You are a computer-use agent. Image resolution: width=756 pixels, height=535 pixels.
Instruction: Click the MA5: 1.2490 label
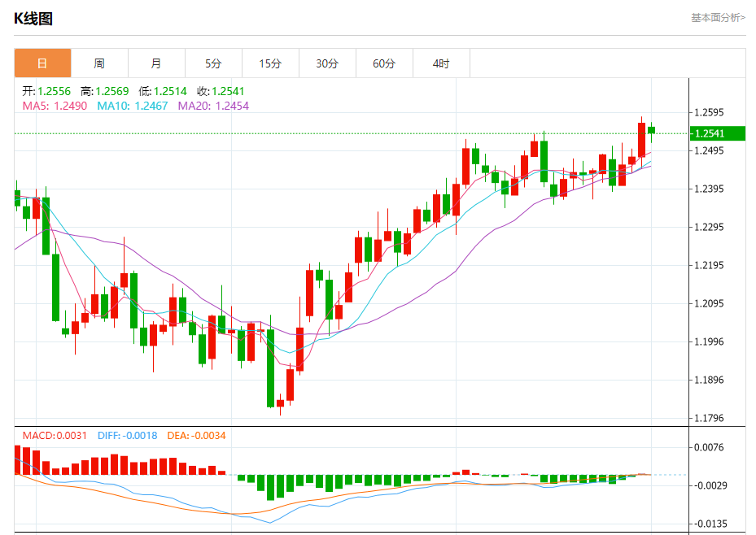coord(55,106)
